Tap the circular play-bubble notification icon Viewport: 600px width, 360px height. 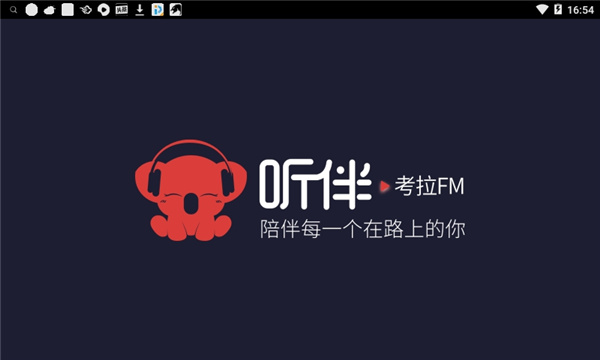point(103,10)
